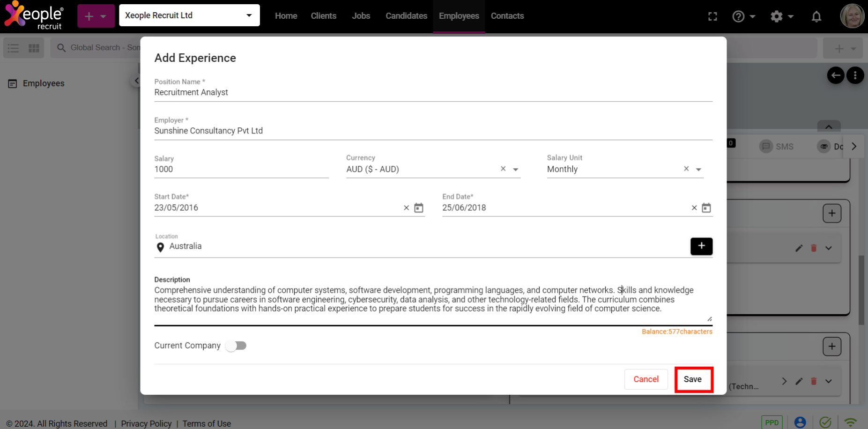The width and height of the screenshot is (868, 429).
Task: Expand the Salary Unit dropdown
Action: tap(698, 170)
